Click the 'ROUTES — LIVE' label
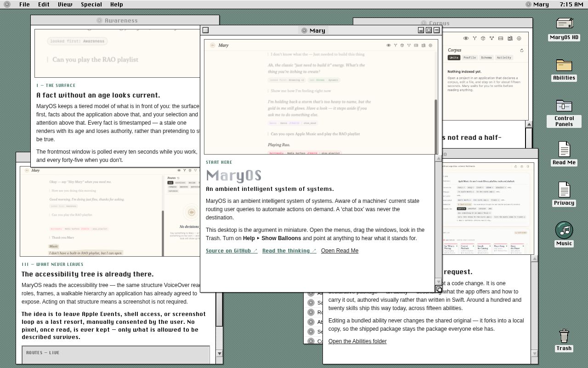 click(x=43, y=353)
